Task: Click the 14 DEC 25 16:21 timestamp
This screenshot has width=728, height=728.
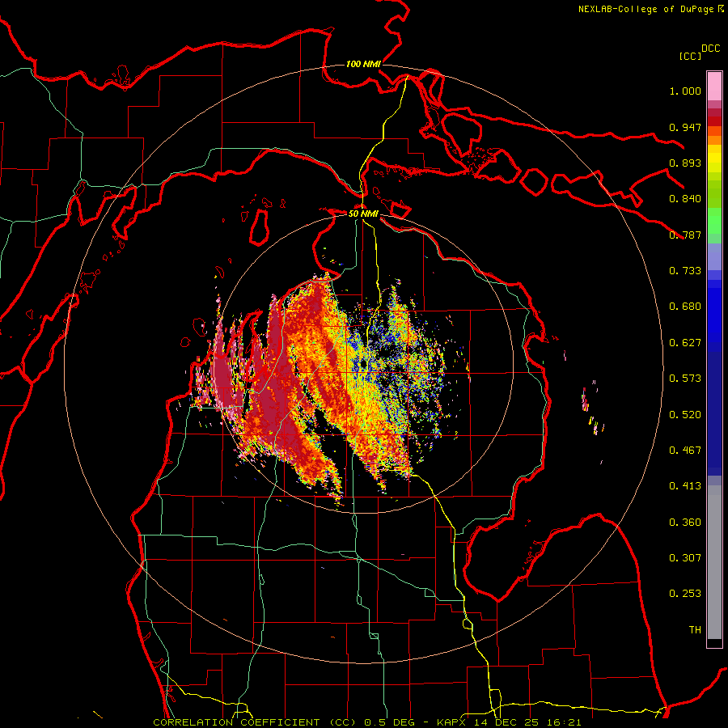Action: tap(527, 722)
